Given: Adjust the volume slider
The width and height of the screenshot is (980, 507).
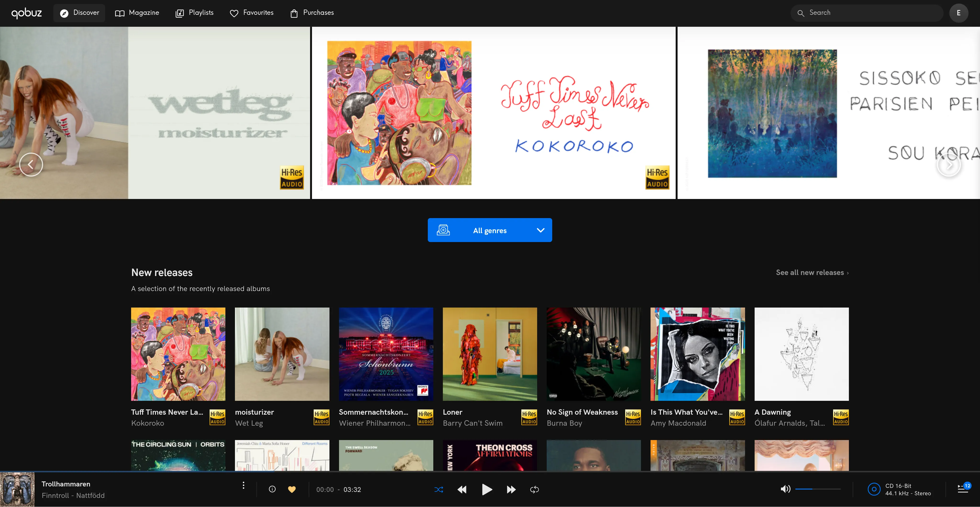Looking at the screenshot, I should tap(818, 489).
